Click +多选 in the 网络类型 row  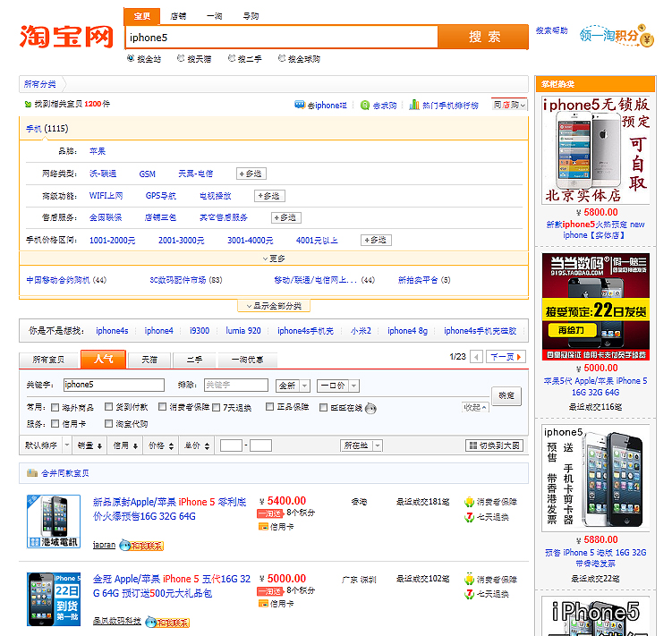[x=251, y=174]
